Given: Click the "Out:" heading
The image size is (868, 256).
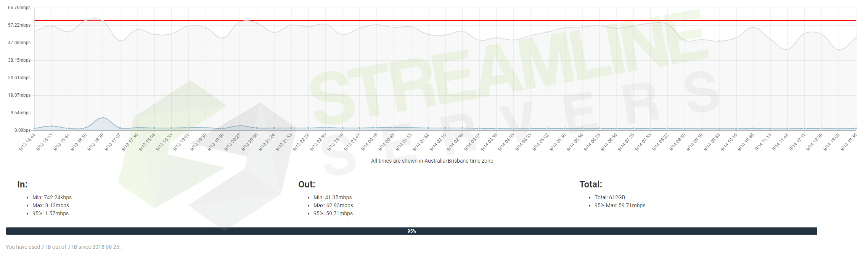Looking at the screenshot, I should 307,184.
